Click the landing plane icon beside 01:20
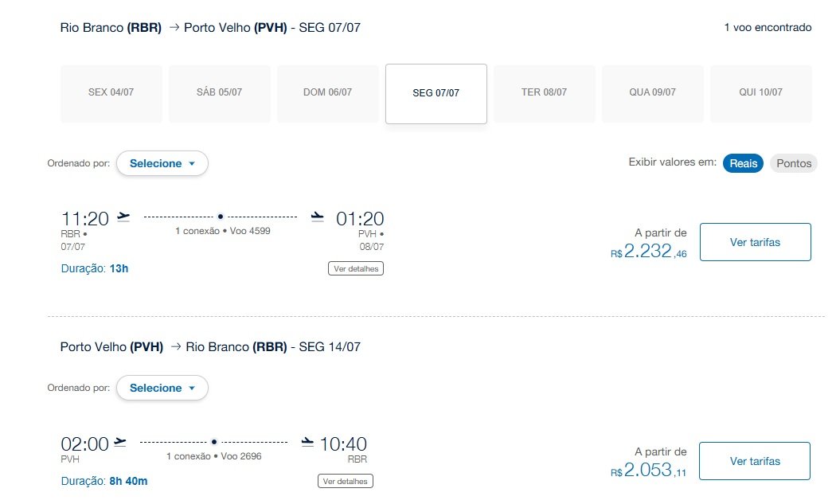The image size is (836, 504). (x=317, y=217)
